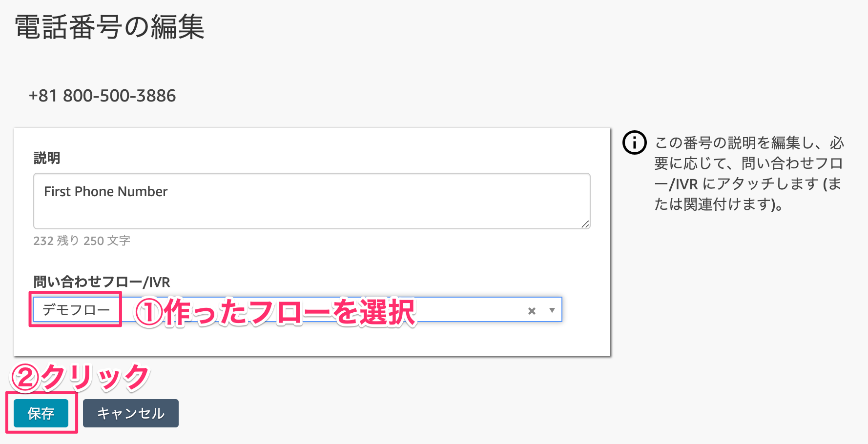Select the デモフロー value in the combo box
Screen dimensions: 868x444
point(76,310)
